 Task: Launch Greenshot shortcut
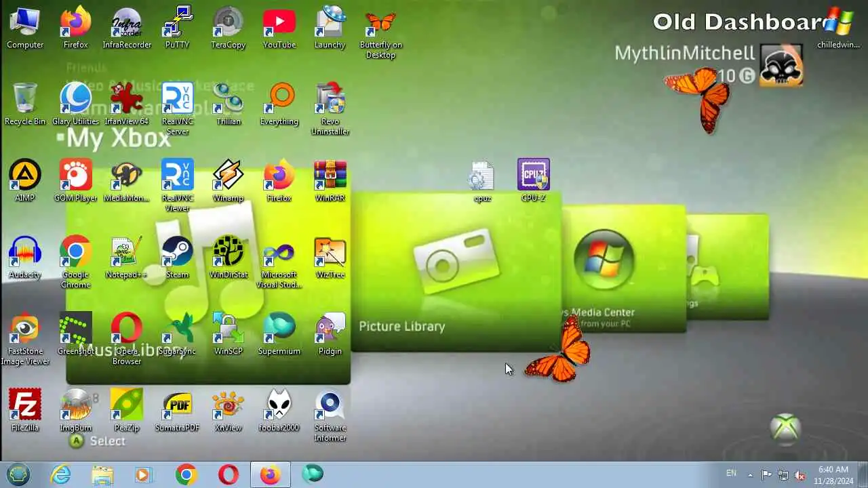tap(76, 335)
